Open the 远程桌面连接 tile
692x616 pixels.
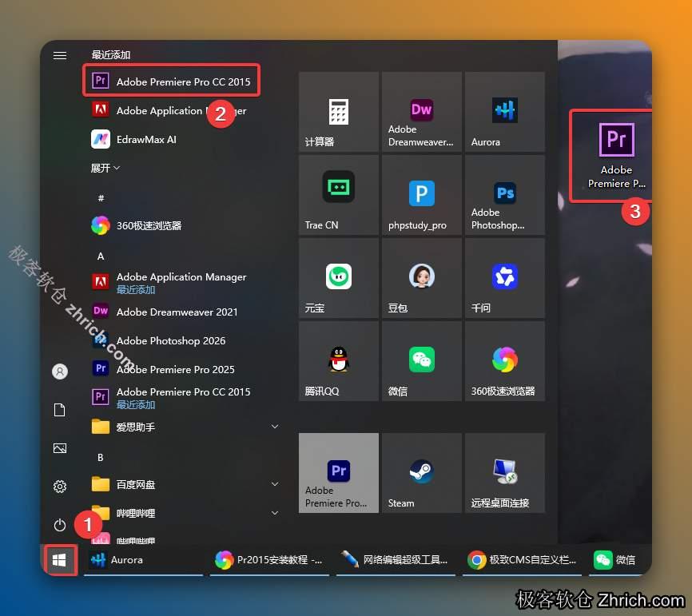(x=504, y=473)
